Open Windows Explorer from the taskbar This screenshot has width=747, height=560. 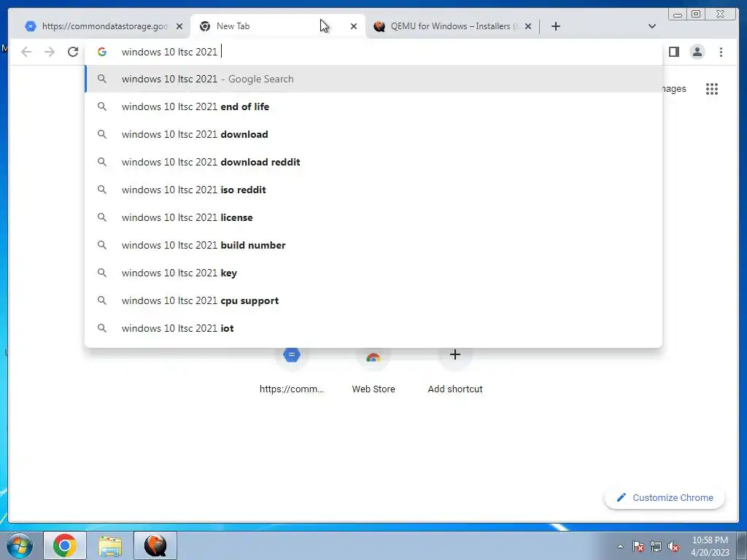tap(110, 545)
